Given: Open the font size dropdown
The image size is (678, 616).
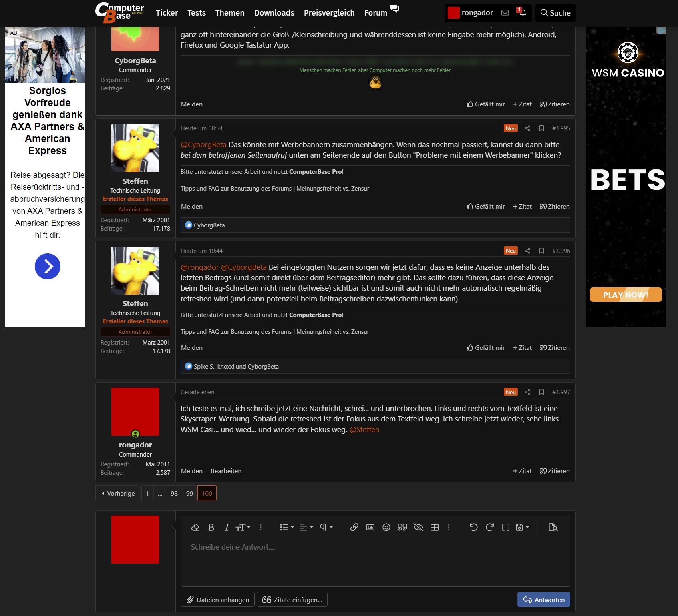Looking at the screenshot, I should 243,527.
